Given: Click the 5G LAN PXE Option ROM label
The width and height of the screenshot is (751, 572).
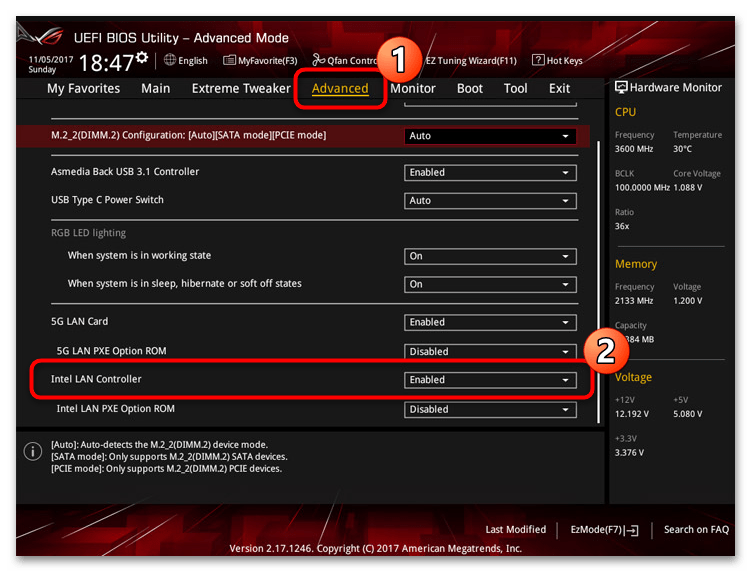Looking at the screenshot, I should click(x=111, y=351).
